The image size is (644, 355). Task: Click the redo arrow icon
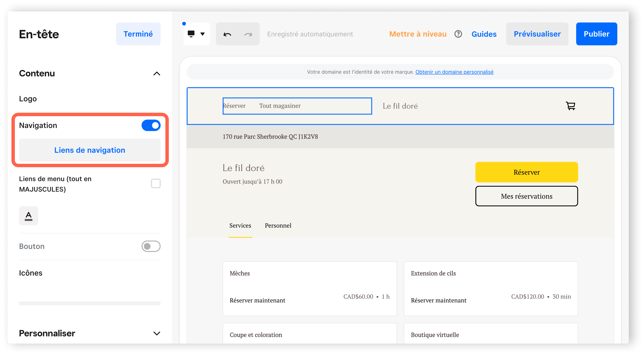point(248,34)
